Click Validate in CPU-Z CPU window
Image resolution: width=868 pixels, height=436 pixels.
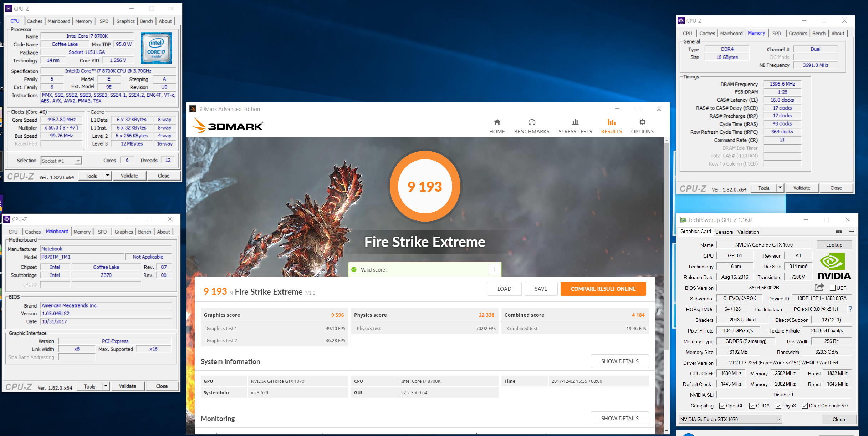(x=129, y=176)
